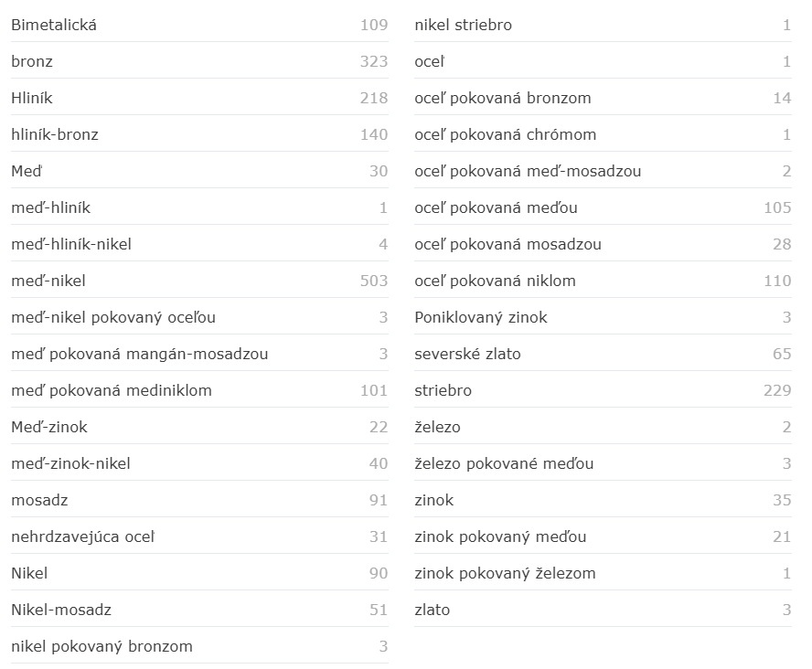
Task: Open the Meď-zinok category
Action: pyautogui.click(x=49, y=427)
